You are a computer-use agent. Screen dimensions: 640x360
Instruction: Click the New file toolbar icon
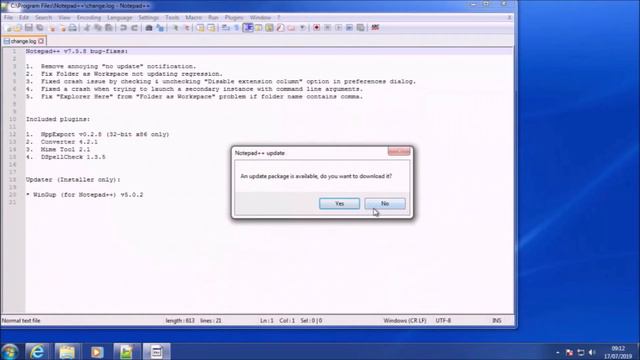[9, 28]
